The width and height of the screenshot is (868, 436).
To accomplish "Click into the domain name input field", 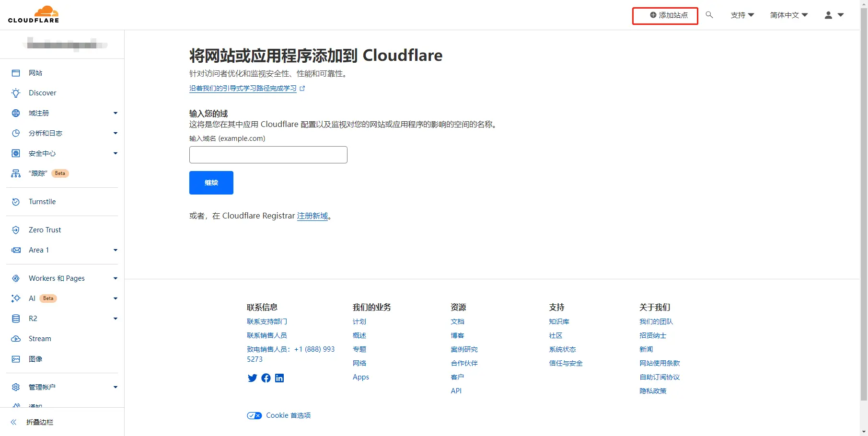I will pyautogui.click(x=268, y=155).
